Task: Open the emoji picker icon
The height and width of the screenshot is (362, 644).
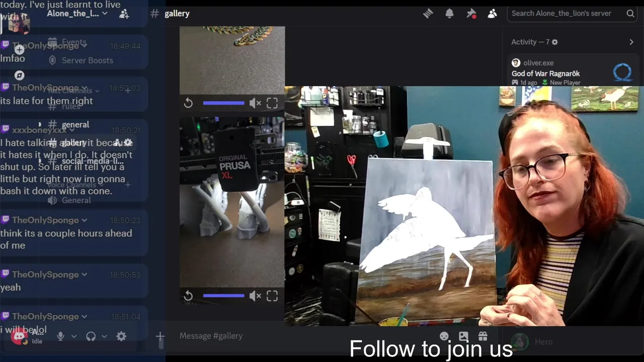Action: point(444,336)
